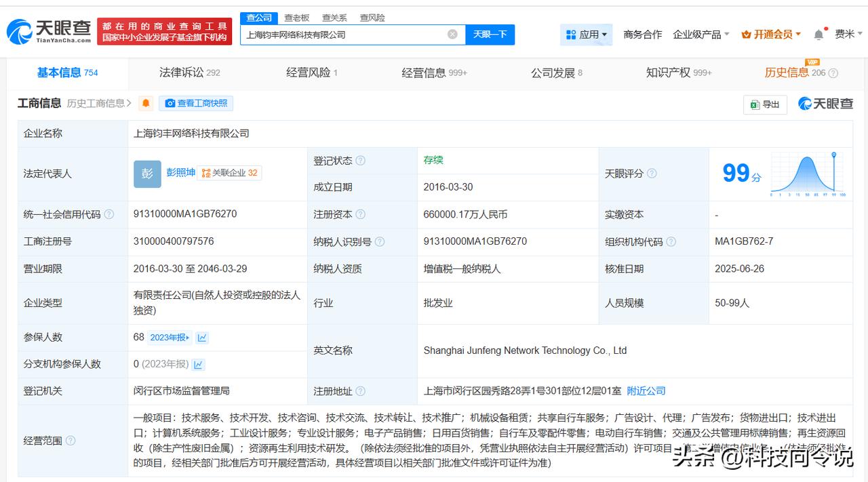Click the registration number 310000400797576
Image resolution: width=868 pixels, height=482 pixels.
[x=174, y=241]
